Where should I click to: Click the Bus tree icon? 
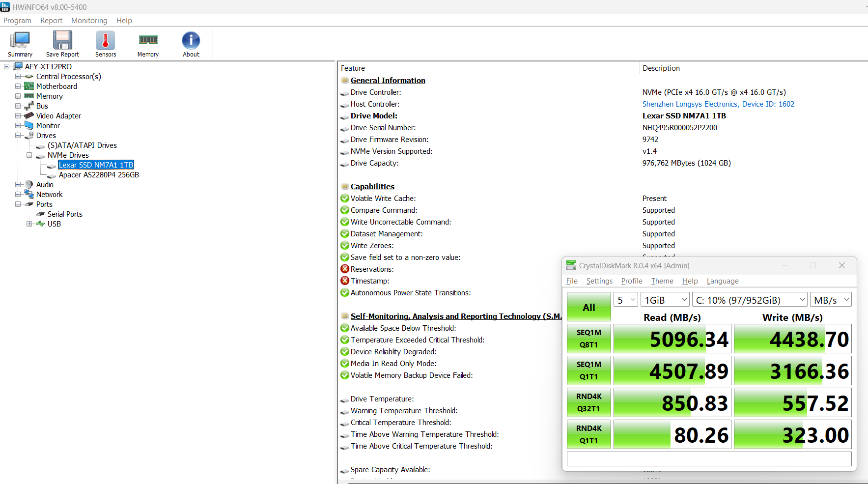tap(29, 106)
